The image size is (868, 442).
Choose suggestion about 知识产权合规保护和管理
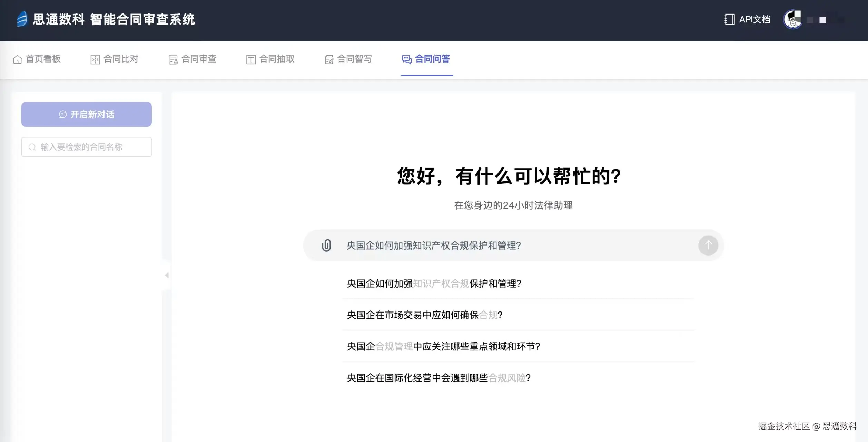[x=434, y=284]
